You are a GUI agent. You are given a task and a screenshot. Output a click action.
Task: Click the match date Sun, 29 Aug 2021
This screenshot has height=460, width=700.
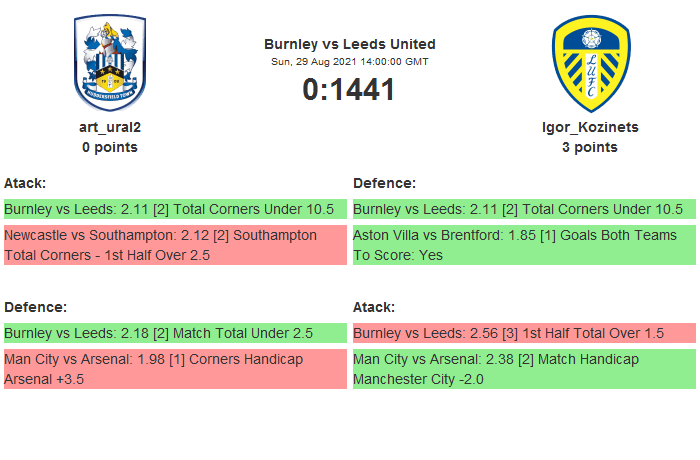click(350, 62)
